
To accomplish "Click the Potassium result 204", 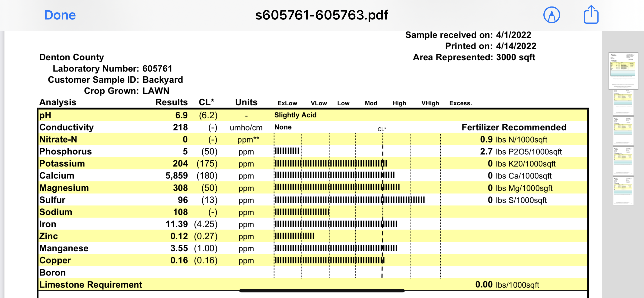I will coord(180,164).
